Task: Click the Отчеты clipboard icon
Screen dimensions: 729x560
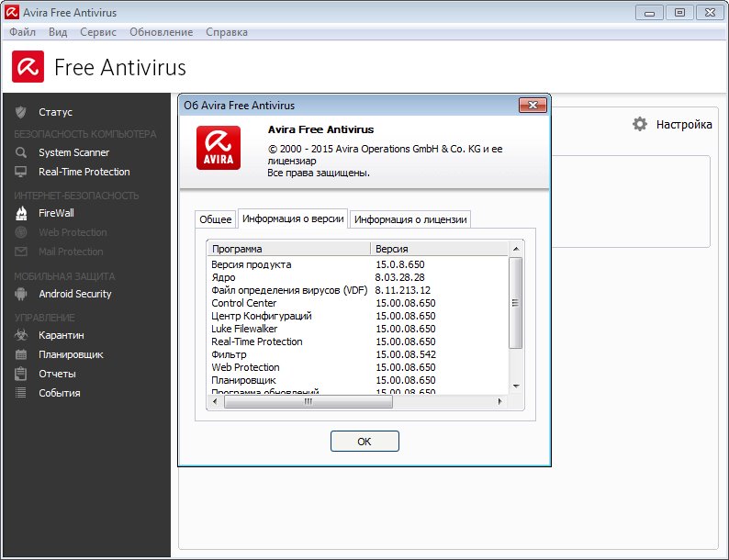Action: click(x=21, y=374)
